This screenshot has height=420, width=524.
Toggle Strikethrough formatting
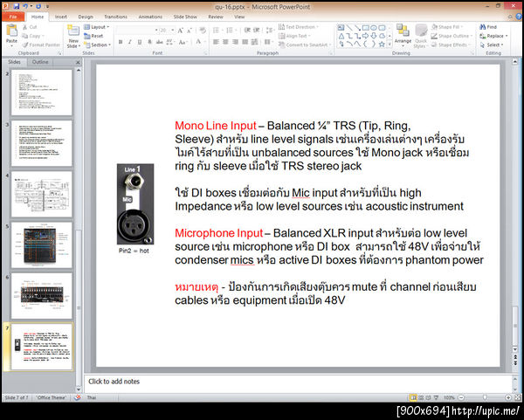[x=160, y=42]
